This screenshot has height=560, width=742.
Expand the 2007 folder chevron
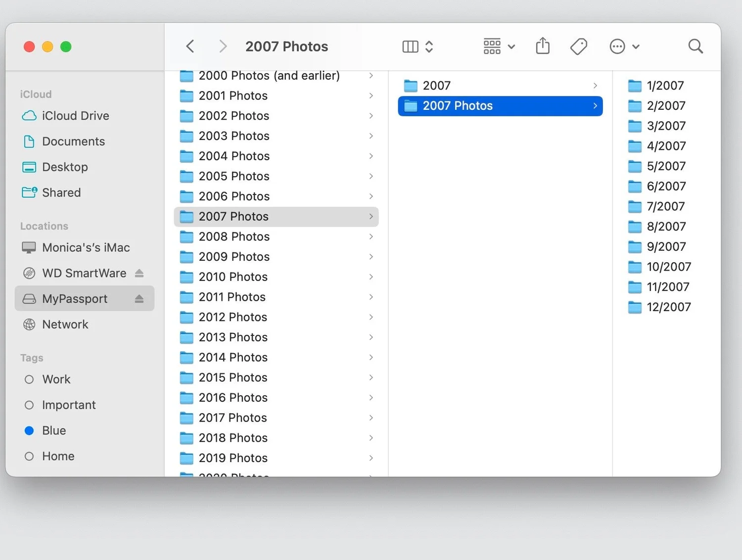coord(595,85)
